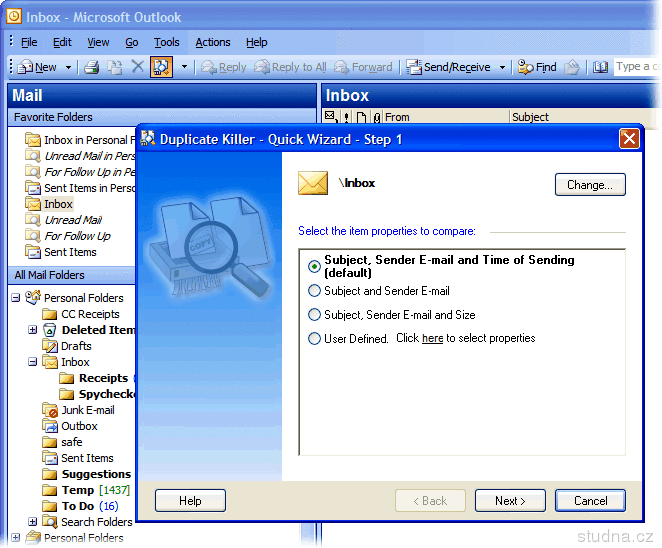Click the Address Book toolbar icon

(x=600, y=67)
